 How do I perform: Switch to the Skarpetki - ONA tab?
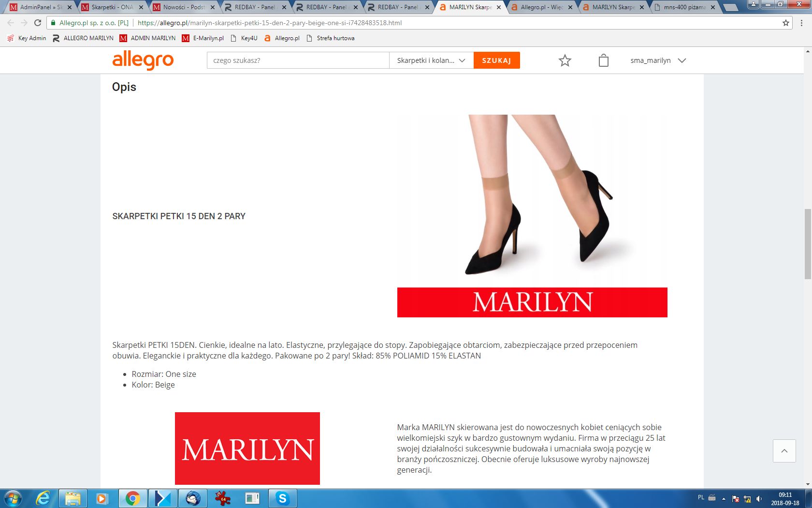point(112,7)
